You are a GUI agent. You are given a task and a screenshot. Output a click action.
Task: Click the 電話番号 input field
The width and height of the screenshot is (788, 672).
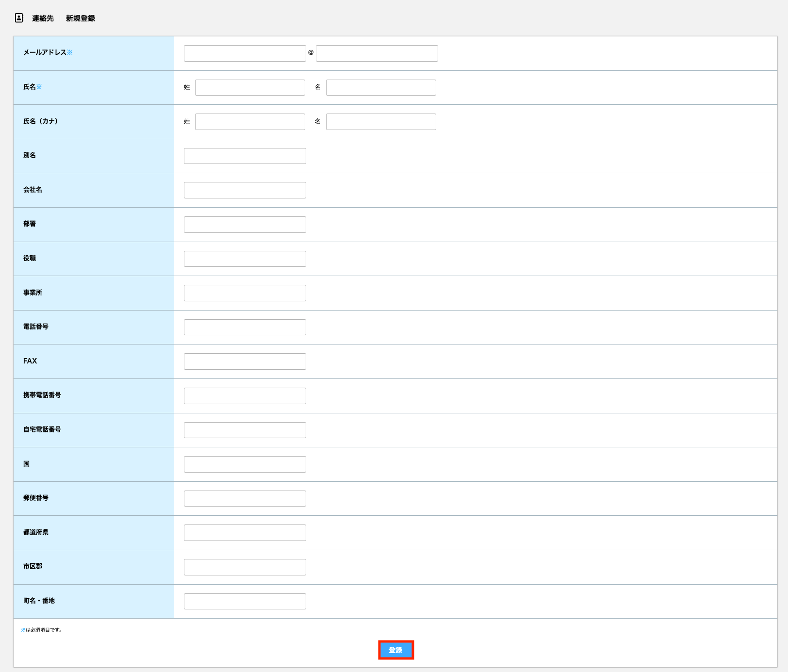245,327
